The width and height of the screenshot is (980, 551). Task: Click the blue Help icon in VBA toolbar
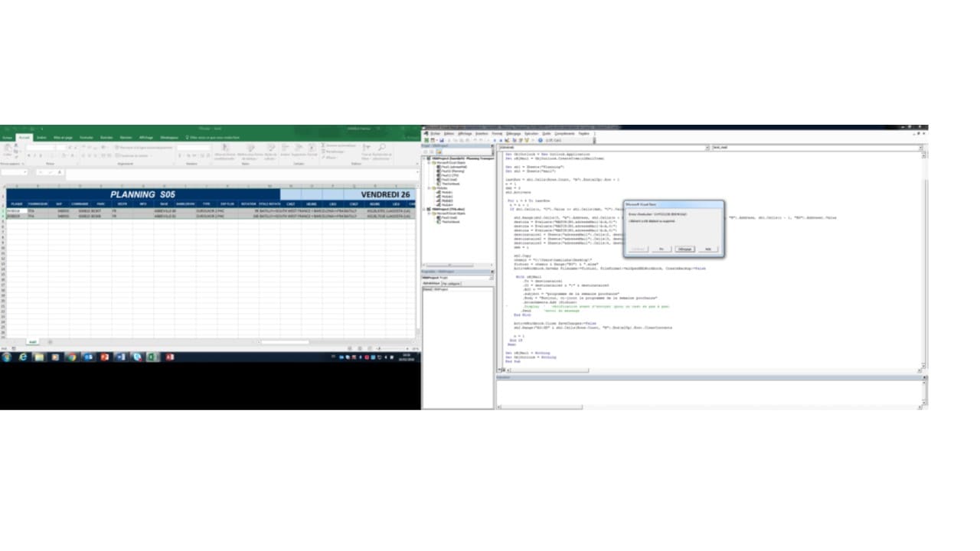pyautogui.click(x=541, y=140)
